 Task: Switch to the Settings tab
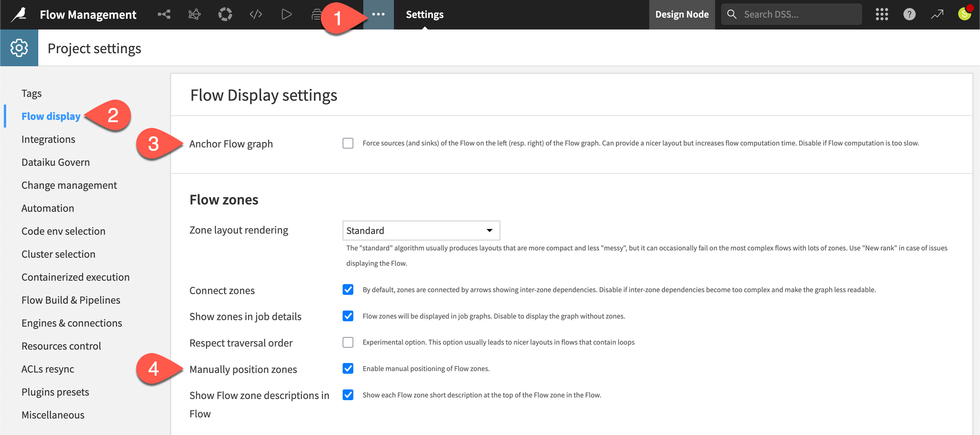[x=425, y=15]
